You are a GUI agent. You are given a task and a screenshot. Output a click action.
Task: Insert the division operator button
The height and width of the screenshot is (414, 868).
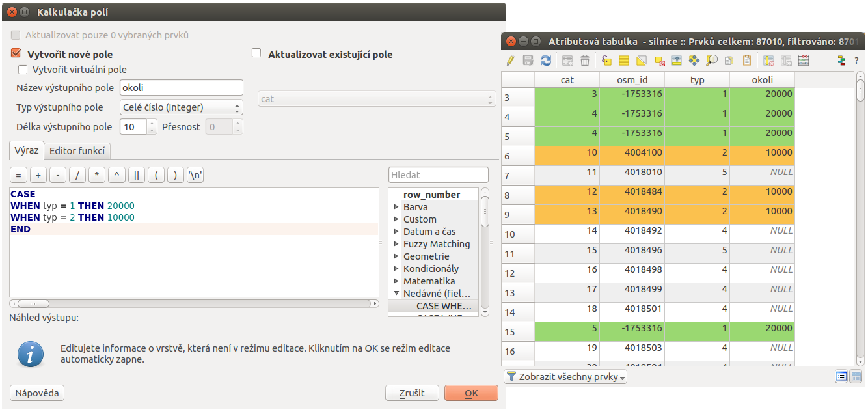(77, 175)
